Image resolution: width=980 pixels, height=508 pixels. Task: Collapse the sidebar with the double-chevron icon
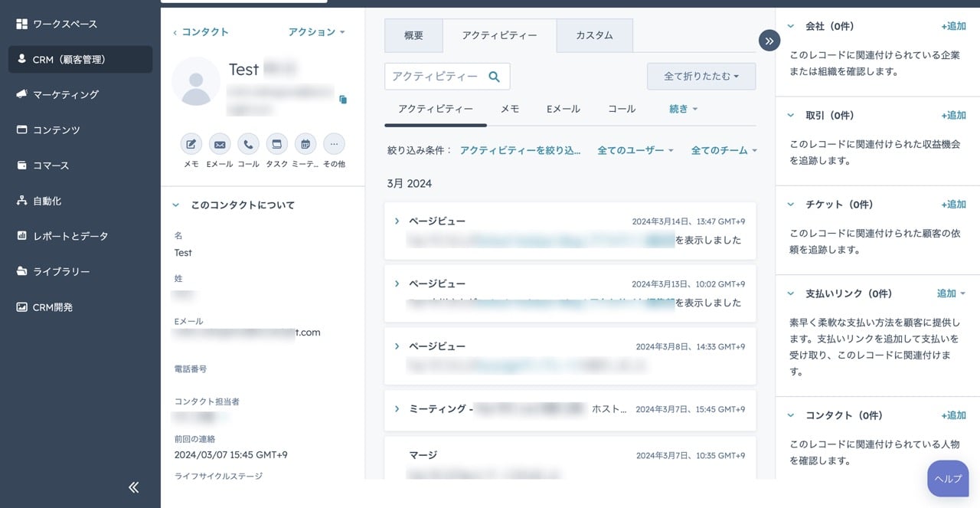tap(134, 487)
